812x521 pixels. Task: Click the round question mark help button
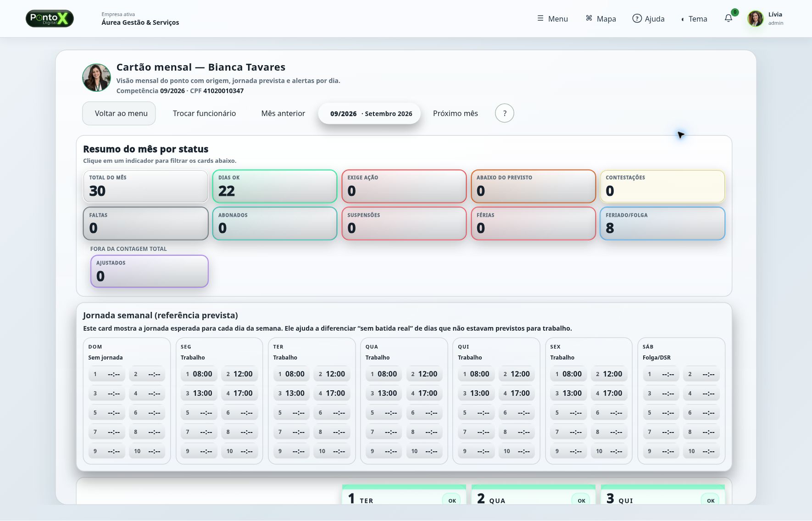[504, 113]
